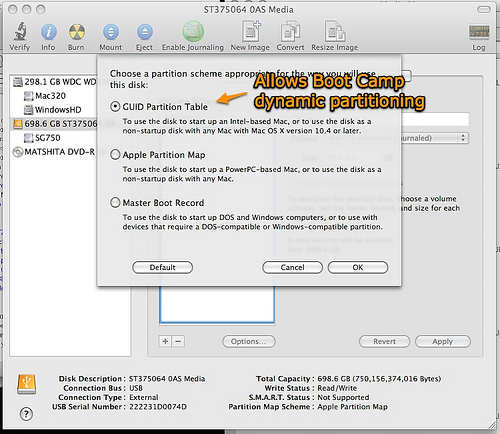Open Disk Utility help question mark

pos(26,414)
